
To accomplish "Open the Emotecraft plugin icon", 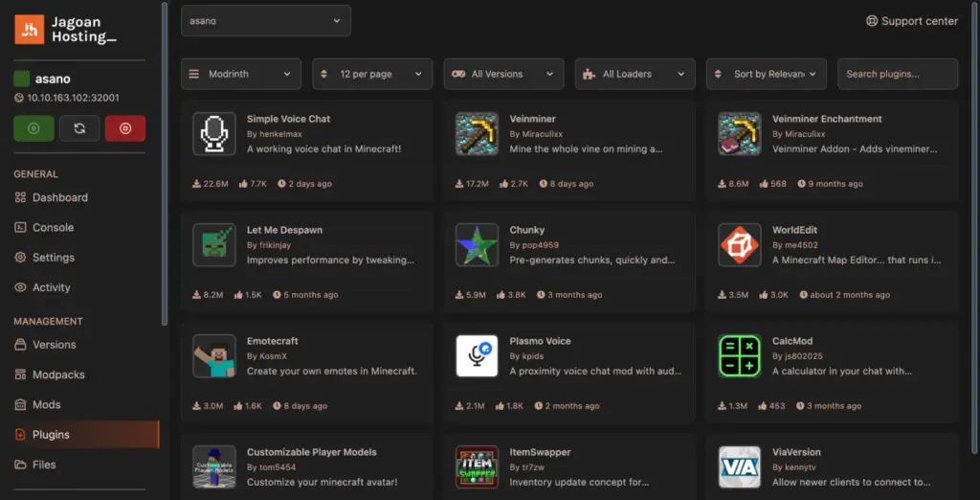I will [x=214, y=356].
